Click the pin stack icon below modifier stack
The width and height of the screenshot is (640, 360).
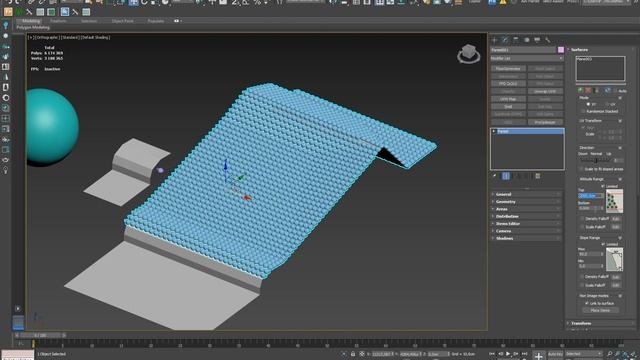click(x=495, y=176)
